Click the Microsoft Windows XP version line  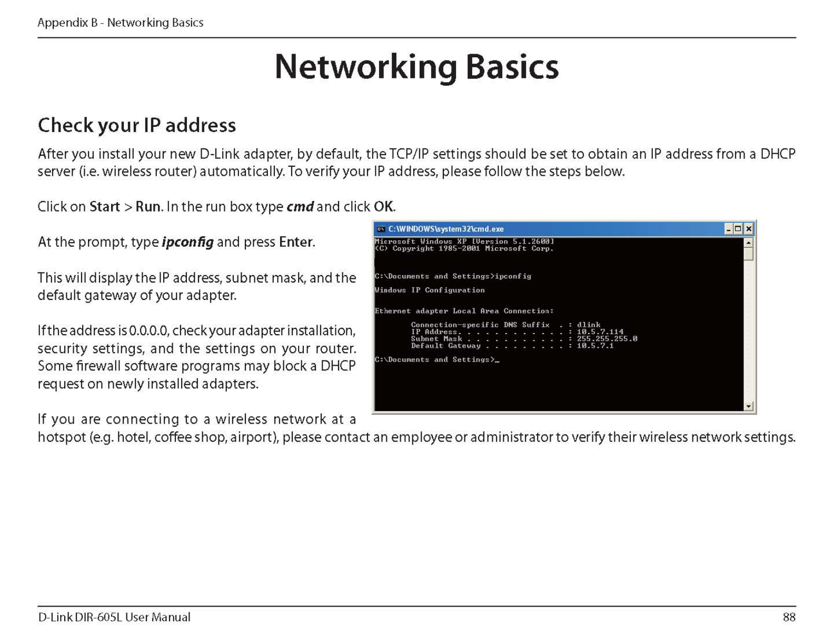464,241
